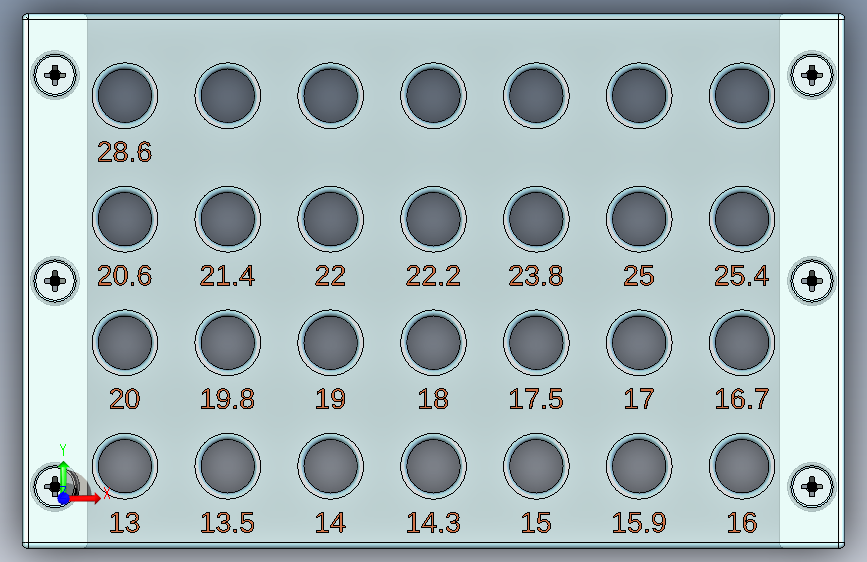Click the engraved text 22.2
Image resolution: width=867 pixels, height=562 pixels.
(433, 275)
